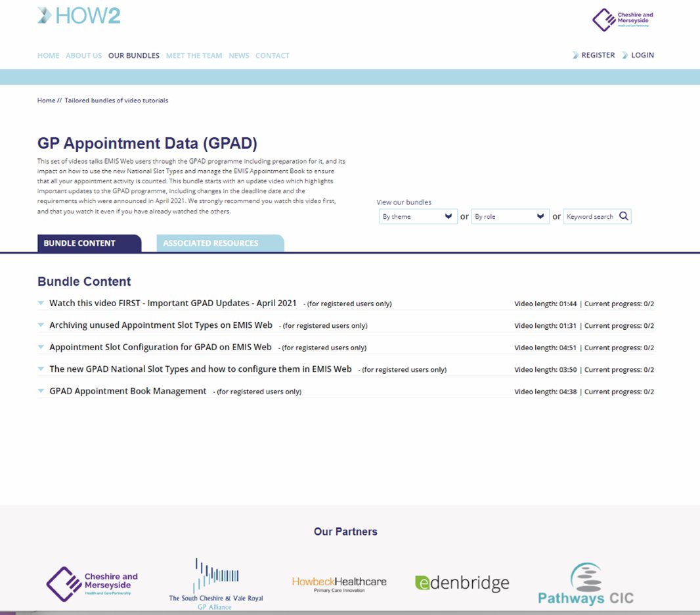Open OUR BUNDLES menu item
Image resolution: width=700 pixels, height=615 pixels.
134,55
